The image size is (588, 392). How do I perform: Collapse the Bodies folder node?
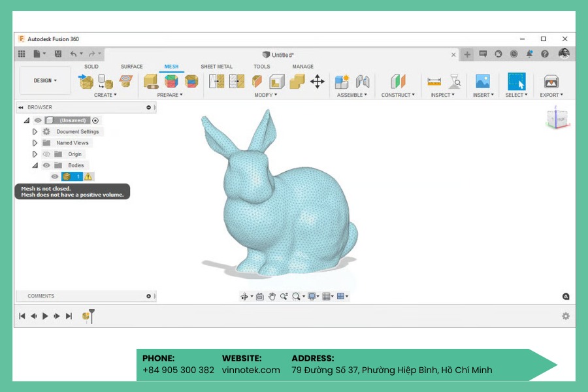(x=35, y=165)
